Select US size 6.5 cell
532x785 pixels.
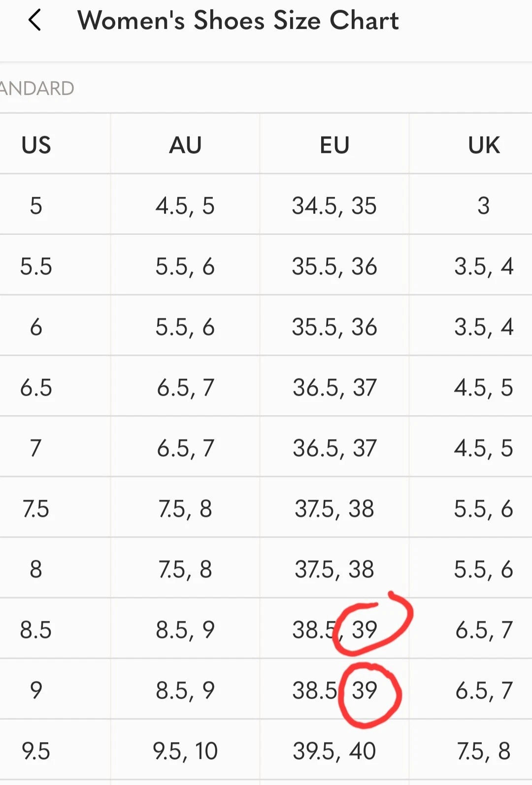pos(36,388)
